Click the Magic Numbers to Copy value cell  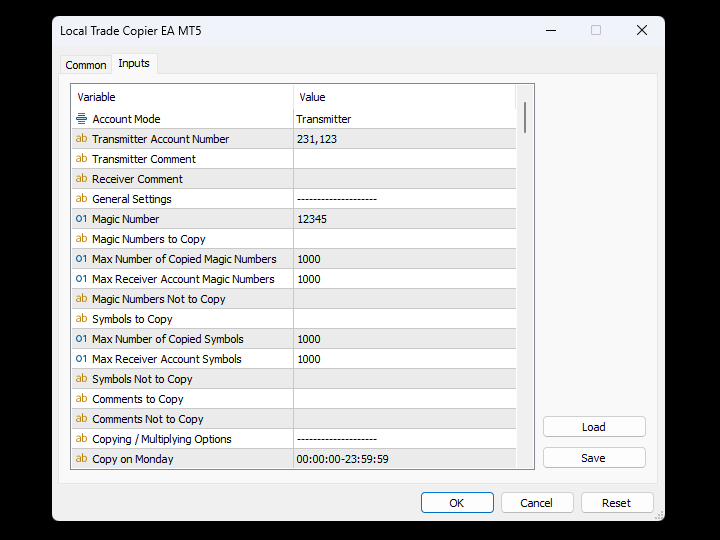pyautogui.click(x=405, y=239)
